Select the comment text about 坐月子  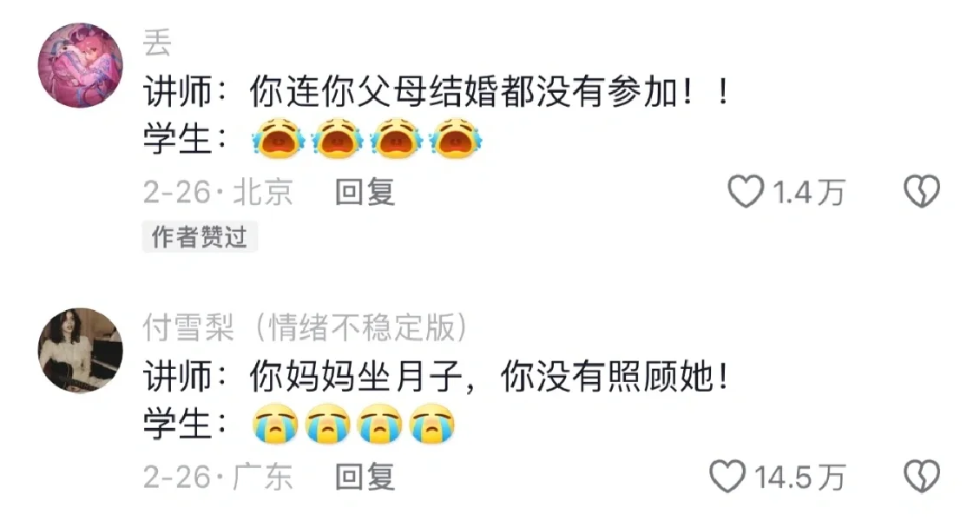click(x=437, y=377)
